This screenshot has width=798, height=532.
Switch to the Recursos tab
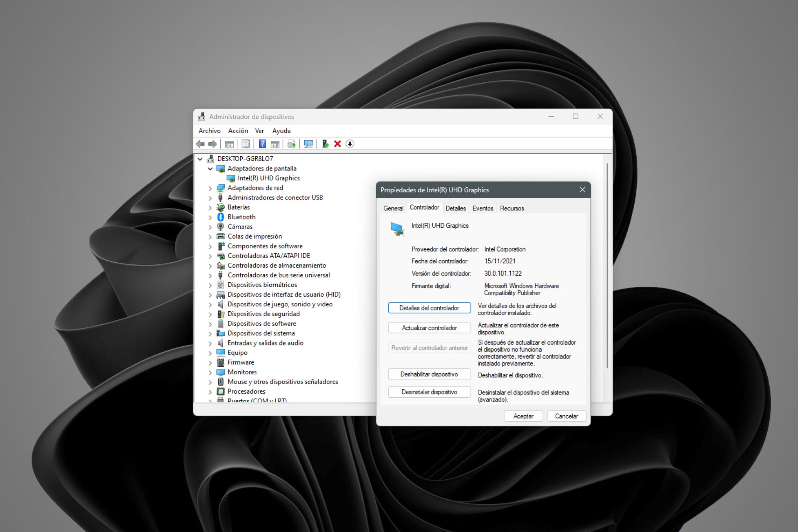512,208
